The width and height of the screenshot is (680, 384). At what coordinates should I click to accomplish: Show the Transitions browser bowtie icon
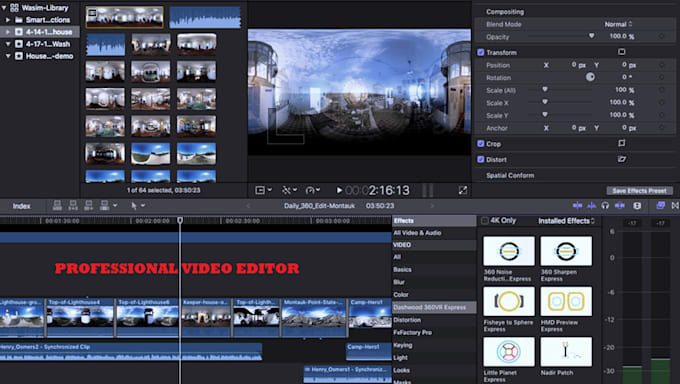point(675,206)
